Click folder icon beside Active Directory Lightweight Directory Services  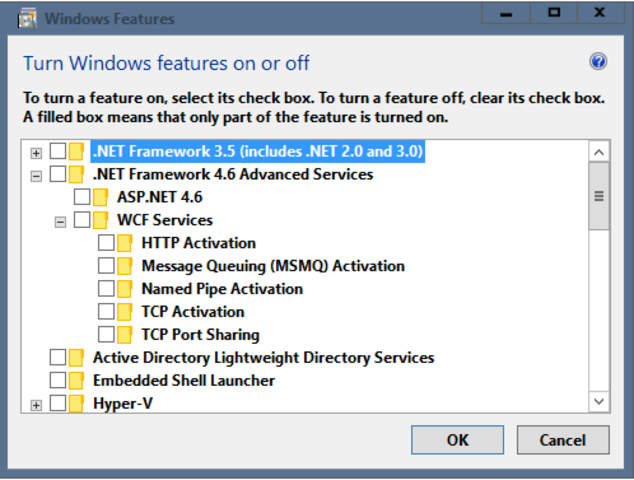click(76, 358)
